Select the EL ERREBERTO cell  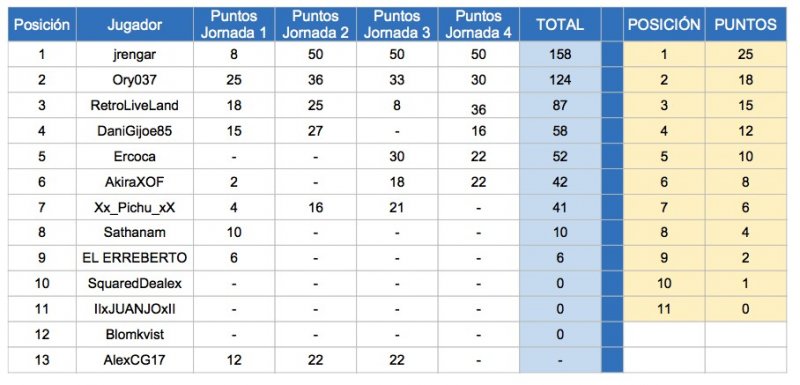click(135, 258)
